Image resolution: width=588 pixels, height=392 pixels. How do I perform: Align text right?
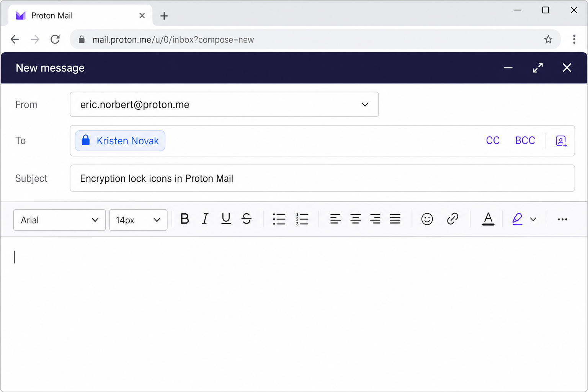375,219
